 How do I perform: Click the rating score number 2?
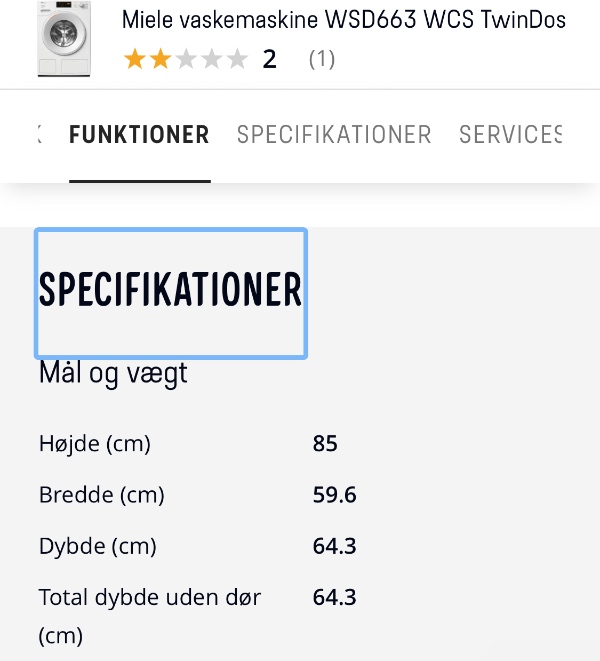click(x=269, y=60)
